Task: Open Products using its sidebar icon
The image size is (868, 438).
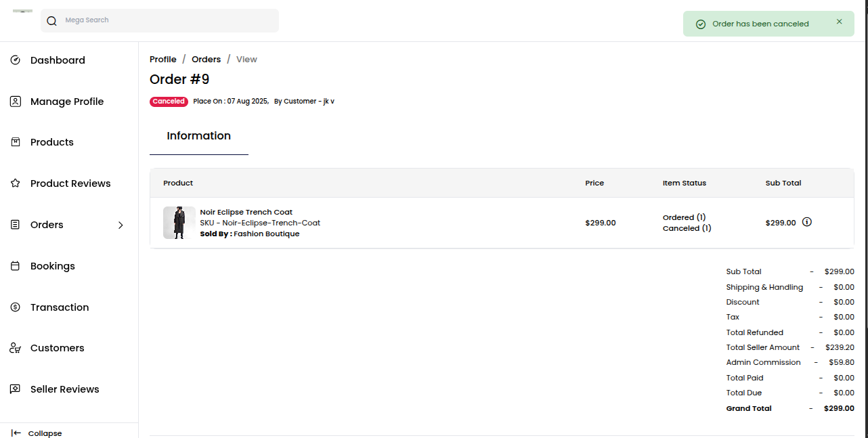Action: (15, 142)
